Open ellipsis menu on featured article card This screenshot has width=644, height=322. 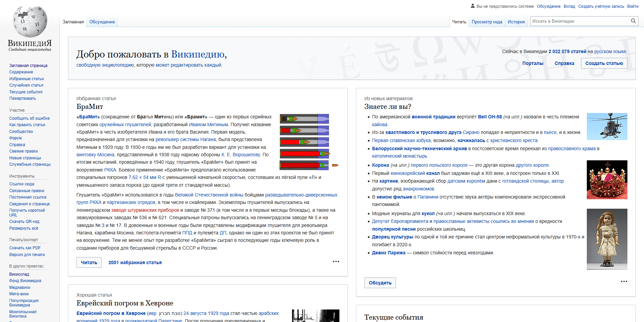[336, 261]
